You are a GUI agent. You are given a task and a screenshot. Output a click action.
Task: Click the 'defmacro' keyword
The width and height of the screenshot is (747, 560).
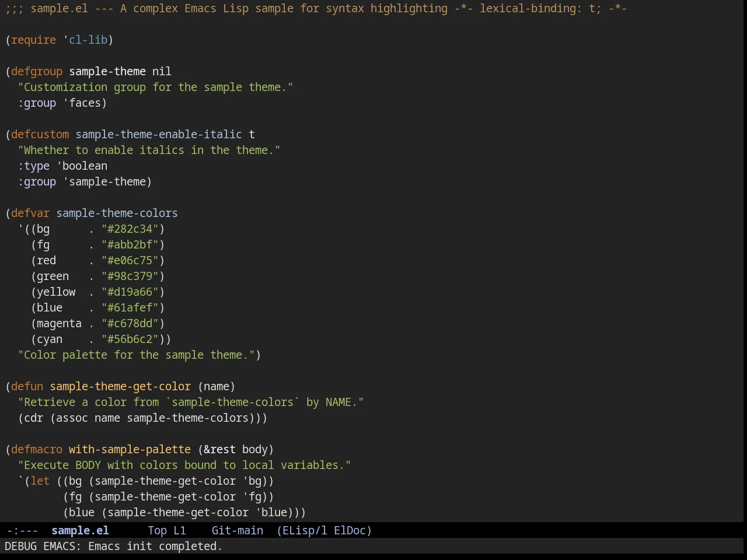point(37,449)
